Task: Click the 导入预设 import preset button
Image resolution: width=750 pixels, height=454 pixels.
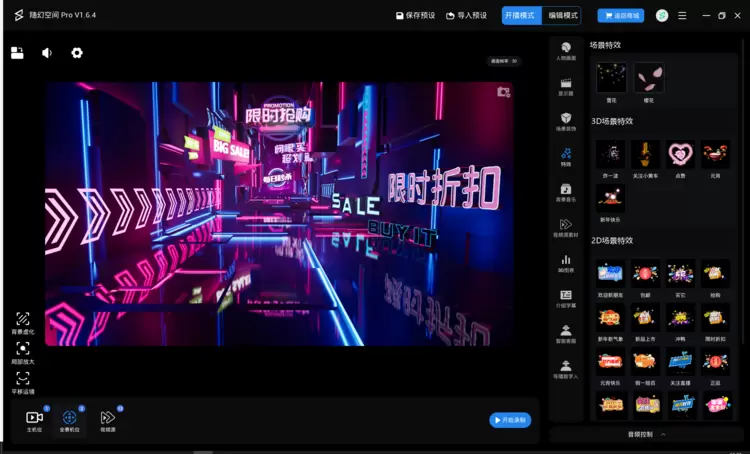Action: 466,15
